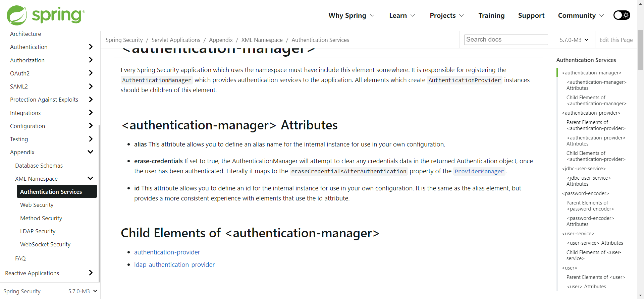Viewport: 644px width, 299px height.
Task: Jump to <authentication-provider> in outline
Action: [x=591, y=113]
